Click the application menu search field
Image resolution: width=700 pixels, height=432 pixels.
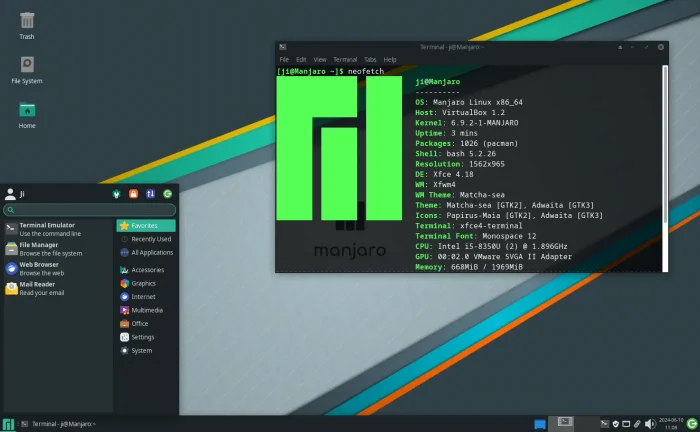[x=90, y=210]
